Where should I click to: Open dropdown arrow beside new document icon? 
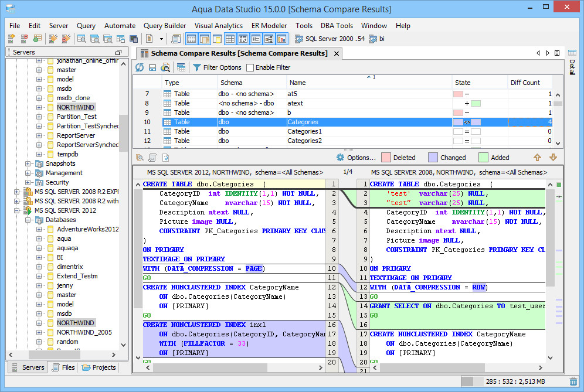161,39
